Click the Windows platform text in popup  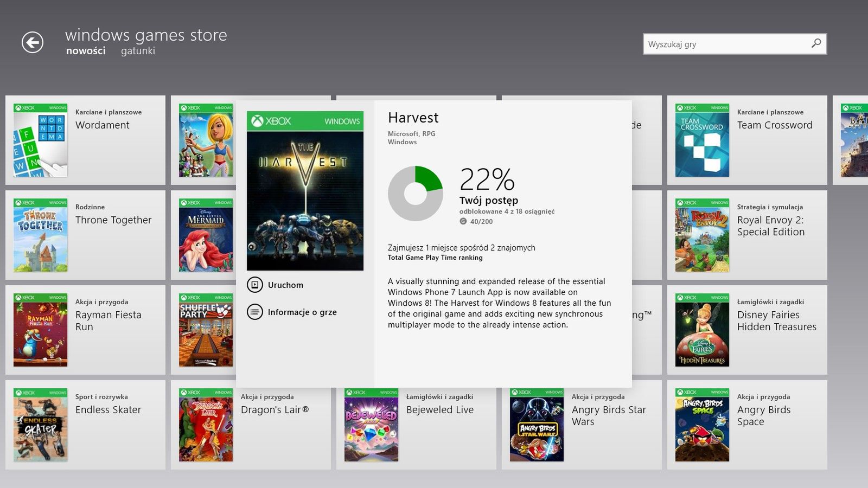[x=402, y=142]
